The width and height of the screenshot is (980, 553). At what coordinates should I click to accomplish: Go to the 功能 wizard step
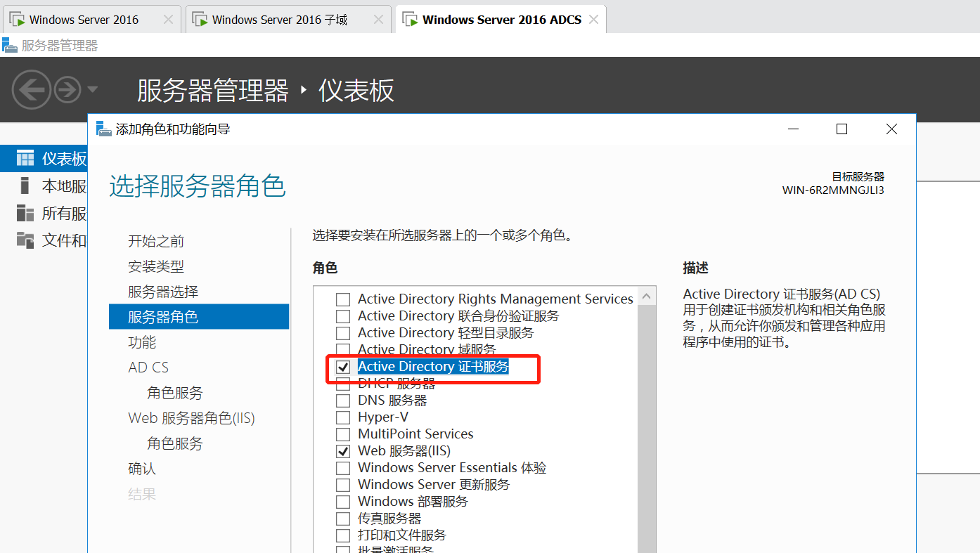[x=142, y=342]
